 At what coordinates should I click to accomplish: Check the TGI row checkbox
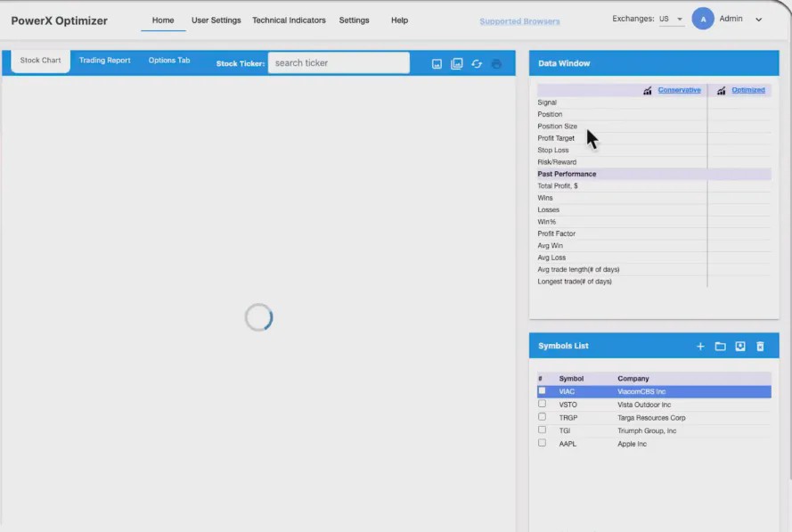coord(542,430)
